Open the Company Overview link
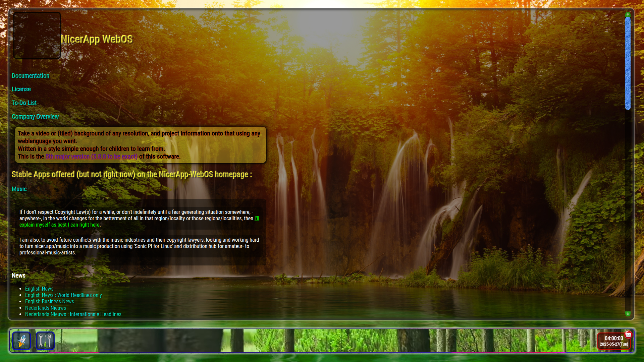 (x=35, y=117)
